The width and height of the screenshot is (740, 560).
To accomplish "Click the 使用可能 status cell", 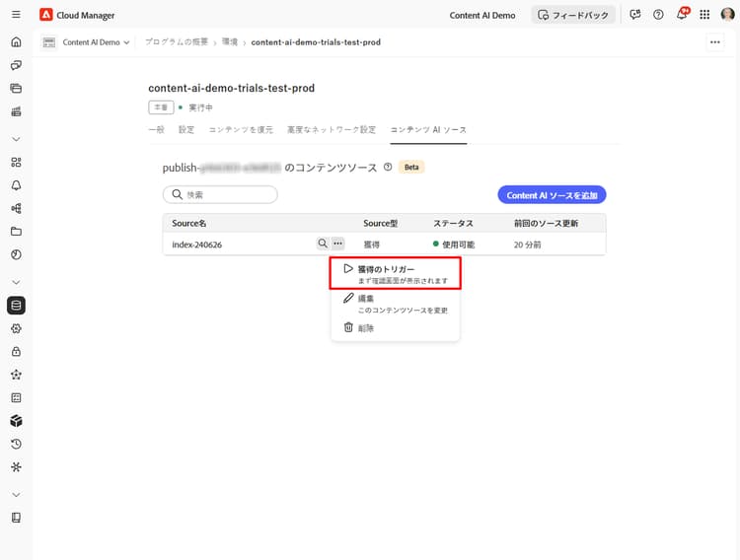I will tap(454, 245).
